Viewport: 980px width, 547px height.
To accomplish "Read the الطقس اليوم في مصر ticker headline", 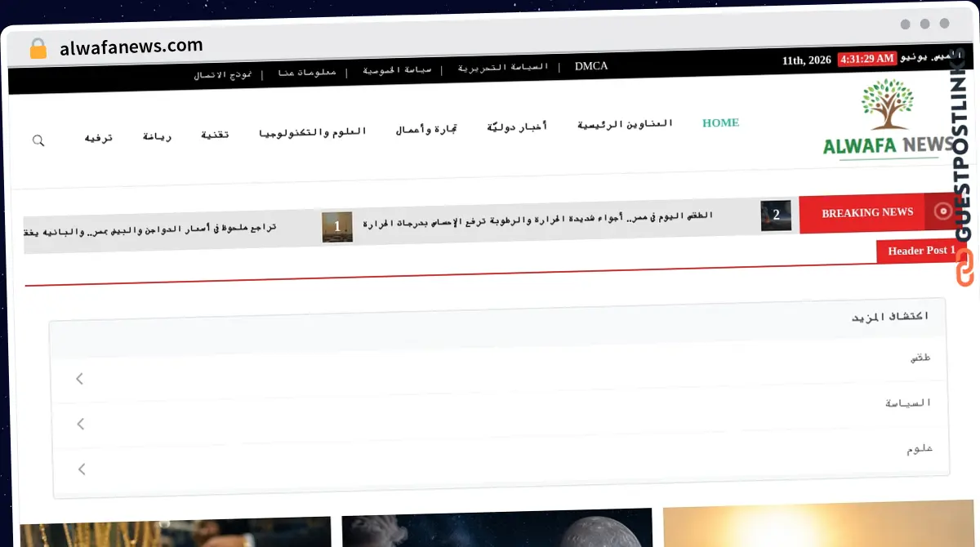I will point(538,220).
